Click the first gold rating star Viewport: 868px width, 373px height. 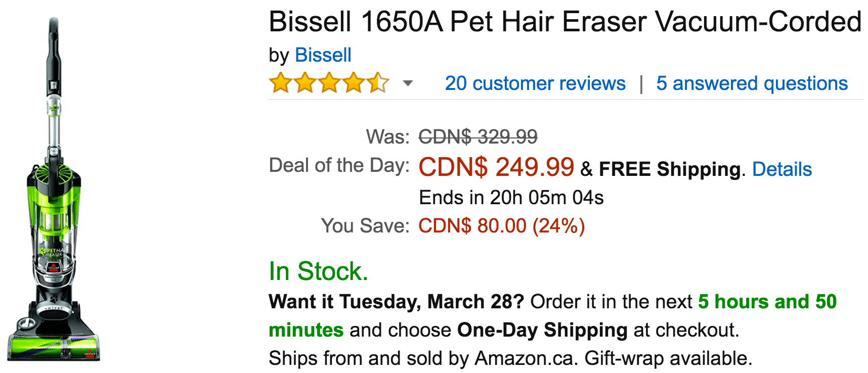280,83
